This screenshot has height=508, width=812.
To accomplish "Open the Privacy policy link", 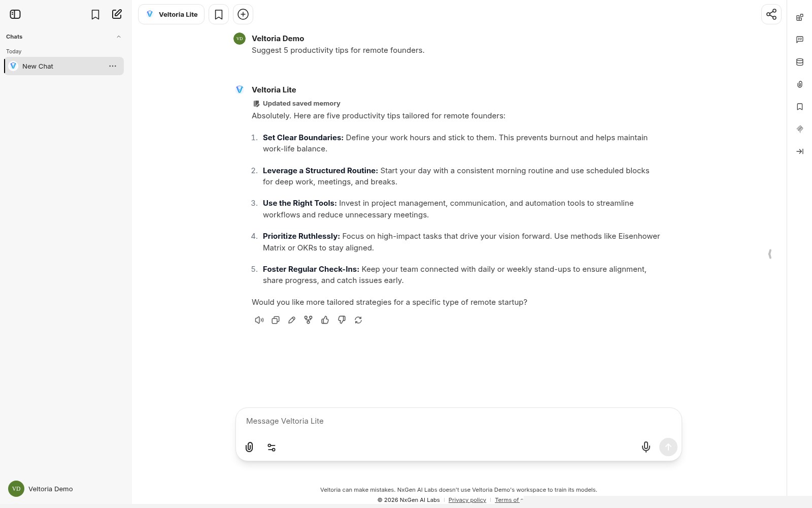I will [467, 500].
